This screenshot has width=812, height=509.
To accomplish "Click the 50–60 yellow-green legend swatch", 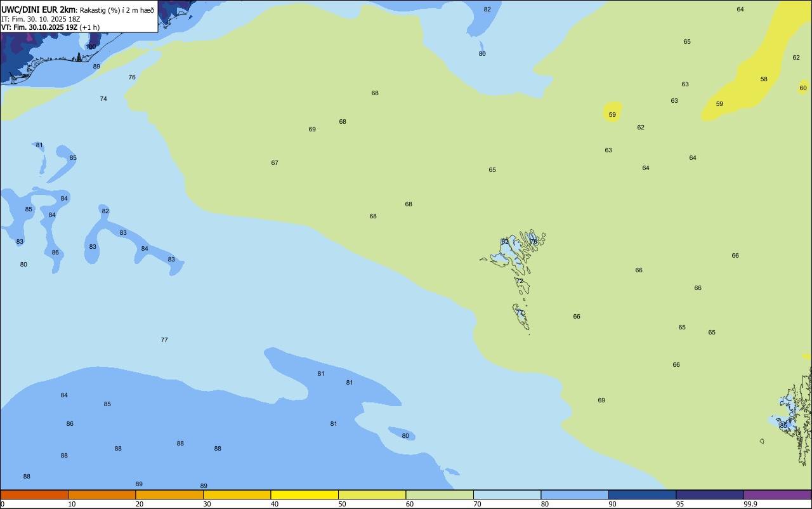I will pos(372,494).
